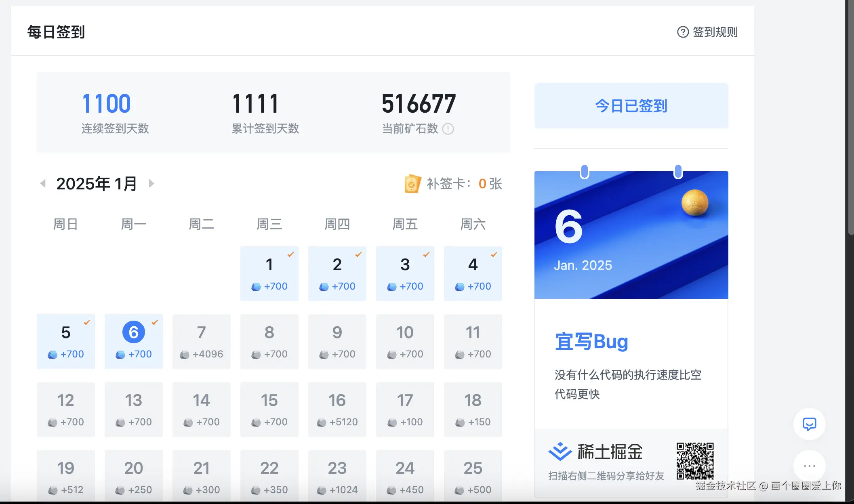
Task: Click the 2025年 1月 month label
Action: 96,183
